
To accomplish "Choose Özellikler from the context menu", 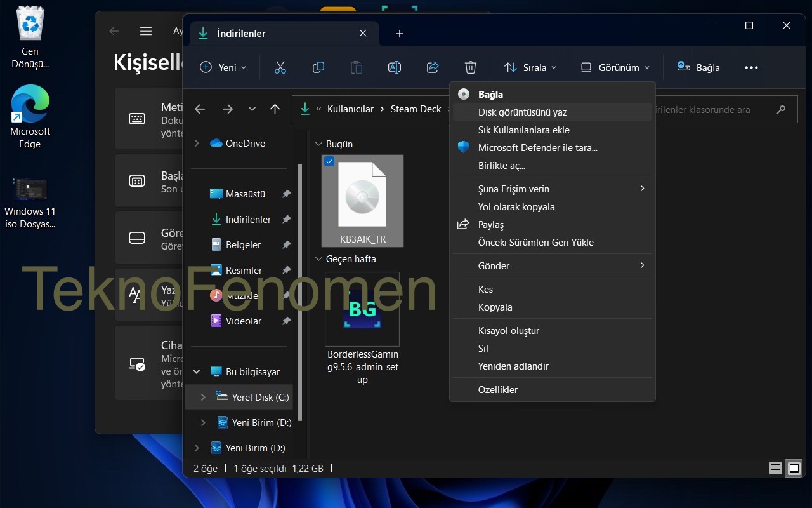I will [x=497, y=389].
